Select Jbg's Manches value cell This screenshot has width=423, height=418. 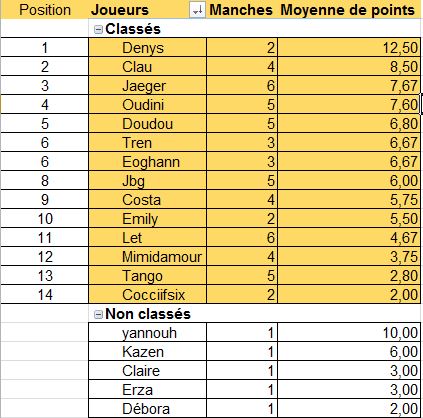[x=242, y=180]
